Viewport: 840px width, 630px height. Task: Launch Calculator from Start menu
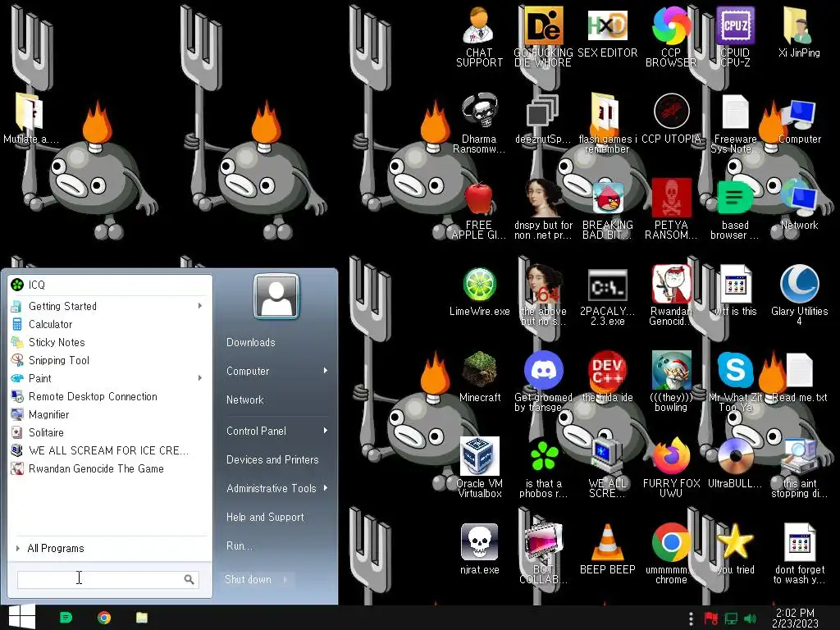110,324
